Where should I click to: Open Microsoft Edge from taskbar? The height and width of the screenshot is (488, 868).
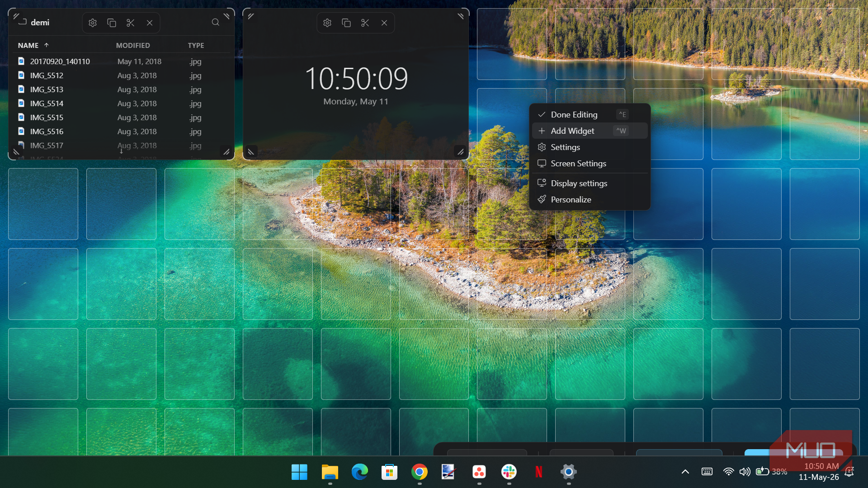(x=360, y=472)
